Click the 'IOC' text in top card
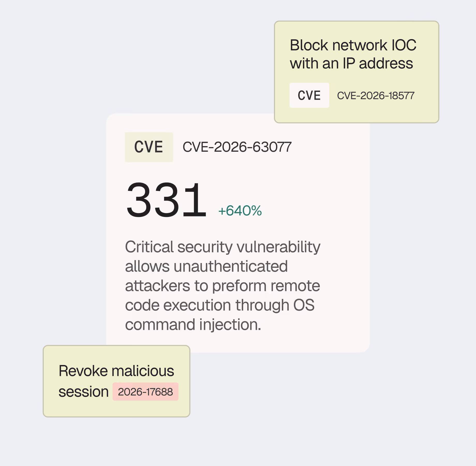The image size is (476, 466). click(x=404, y=45)
